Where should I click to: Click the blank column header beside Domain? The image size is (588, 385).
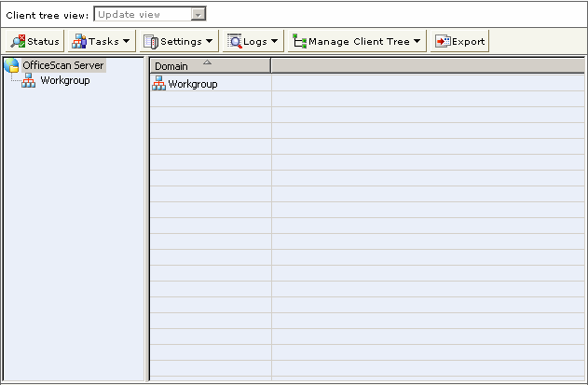tap(427, 66)
